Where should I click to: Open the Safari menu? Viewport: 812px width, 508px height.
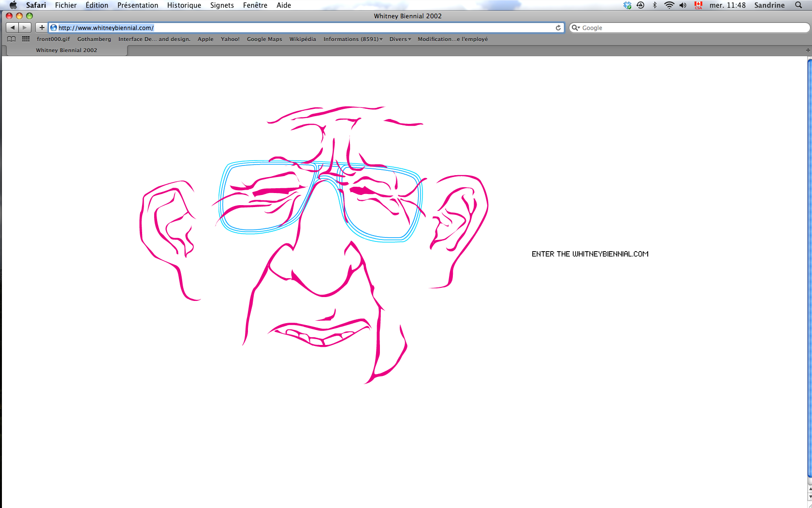(x=36, y=5)
